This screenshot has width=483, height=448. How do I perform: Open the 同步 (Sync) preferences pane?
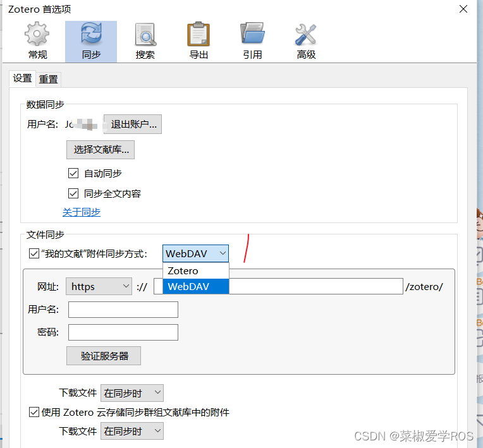(x=91, y=41)
